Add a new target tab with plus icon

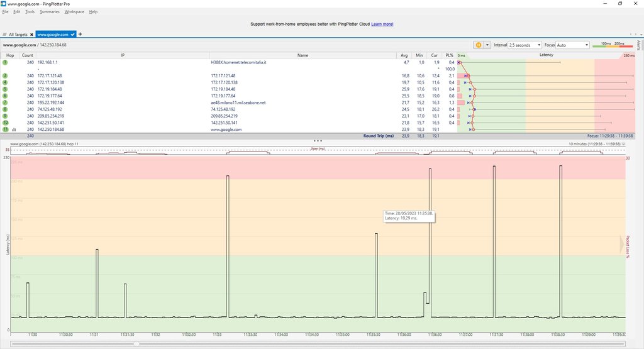click(80, 34)
